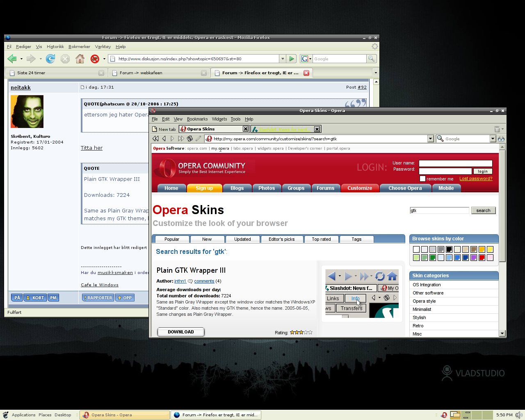Open the 'Minimalist' skin category
The image size is (525, 420).
pos(422,309)
